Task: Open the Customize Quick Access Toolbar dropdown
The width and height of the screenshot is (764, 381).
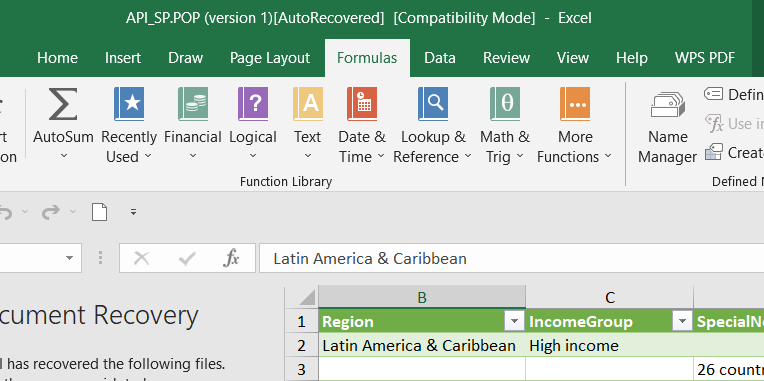Action: (134, 212)
